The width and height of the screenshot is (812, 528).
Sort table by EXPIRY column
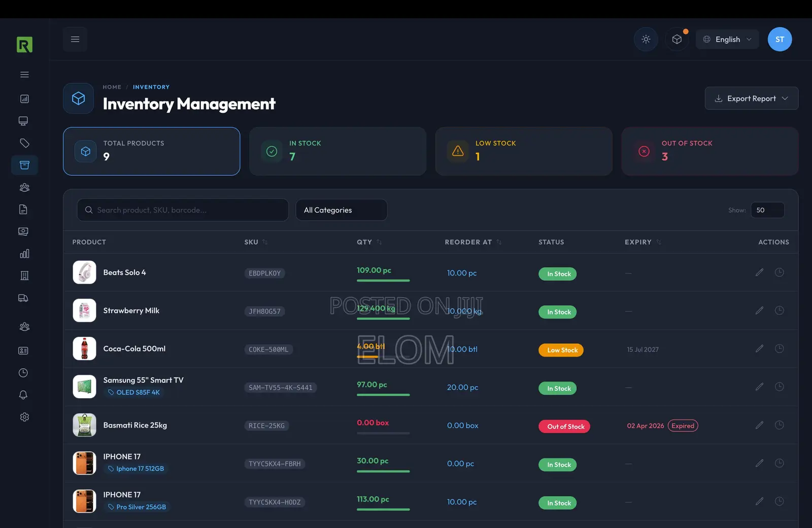(x=643, y=242)
